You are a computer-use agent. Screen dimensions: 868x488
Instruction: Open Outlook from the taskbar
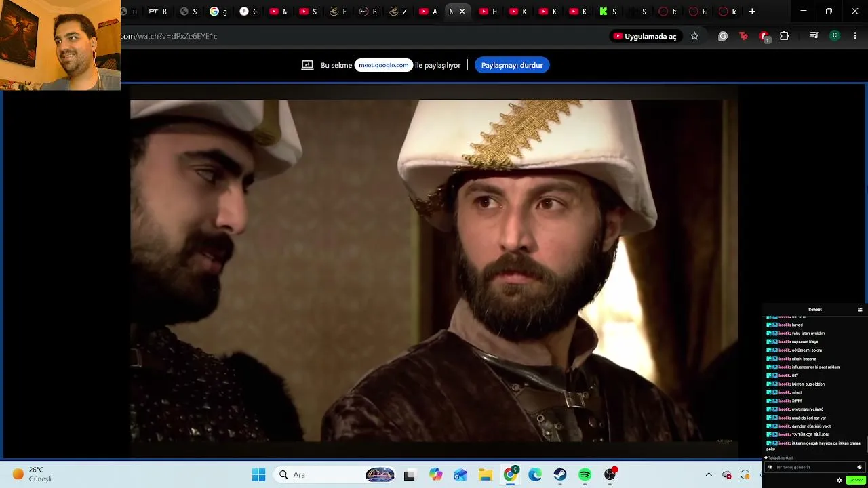point(460,475)
